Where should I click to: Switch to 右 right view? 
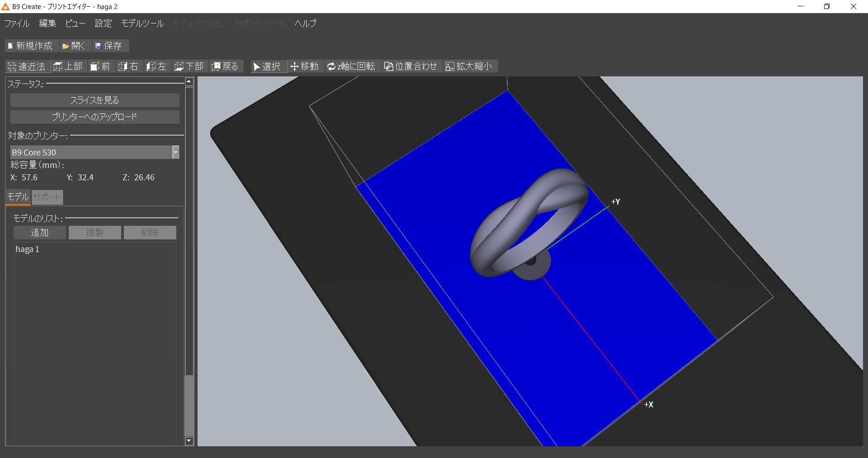pos(128,67)
